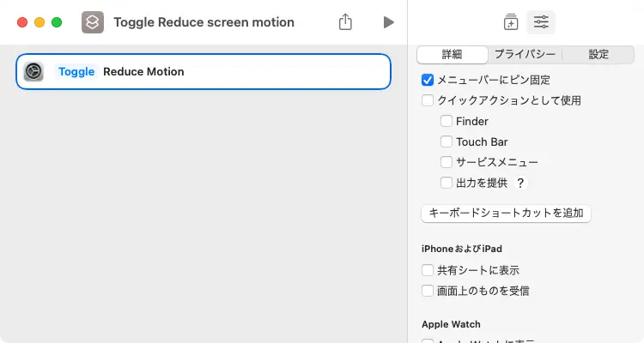Viewport: 644px width, 343px height.
Task: Uncheck メニューバーにピン固定 checkbox
Action: point(428,80)
